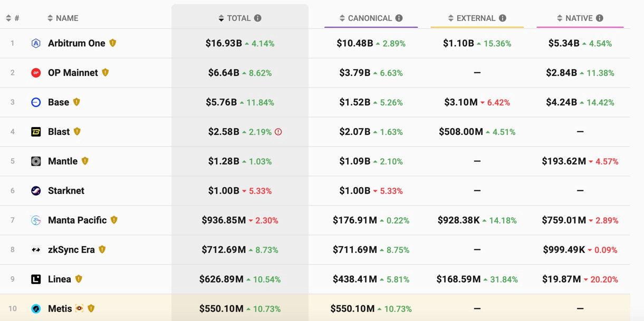Open the Metis project link

point(60,309)
